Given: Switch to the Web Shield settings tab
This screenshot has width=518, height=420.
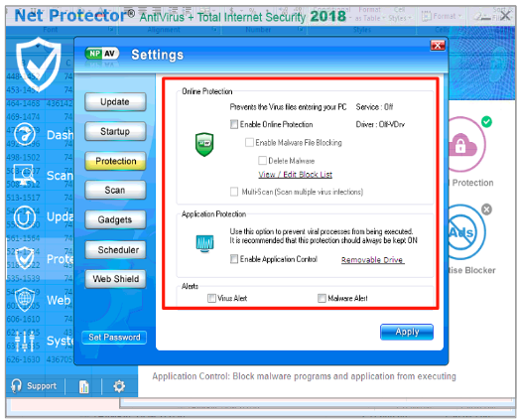Looking at the screenshot, I should point(115,279).
